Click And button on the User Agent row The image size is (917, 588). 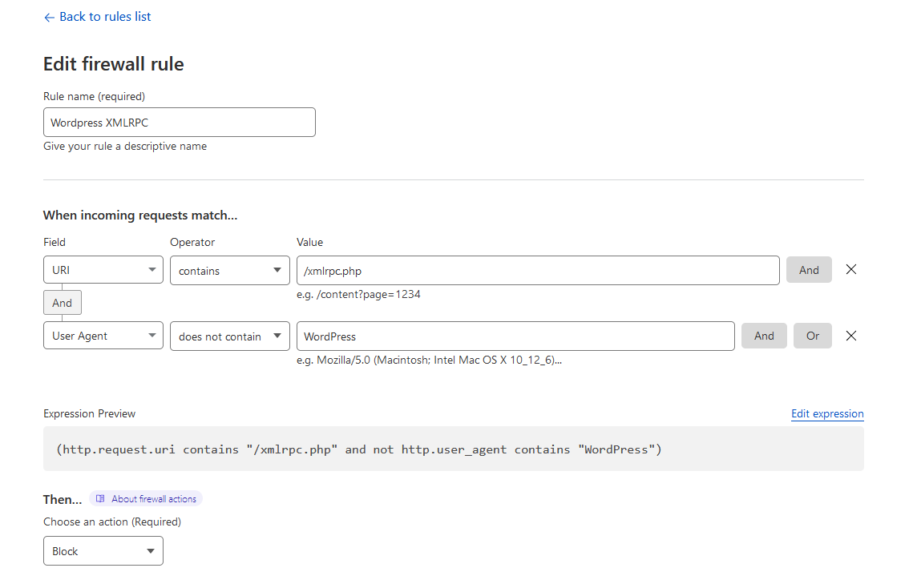(764, 336)
